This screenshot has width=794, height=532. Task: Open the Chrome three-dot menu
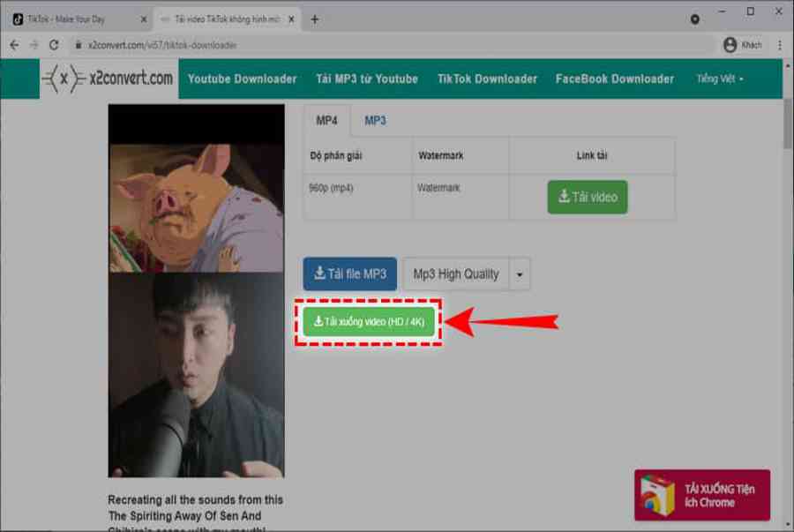click(780, 45)
